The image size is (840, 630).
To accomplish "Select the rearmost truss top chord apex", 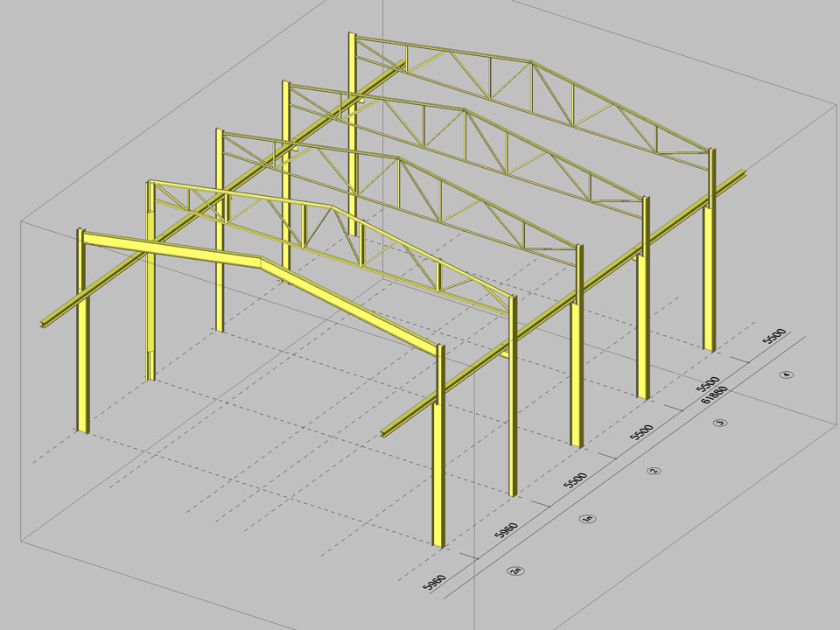I will click(x=530, y=61).
